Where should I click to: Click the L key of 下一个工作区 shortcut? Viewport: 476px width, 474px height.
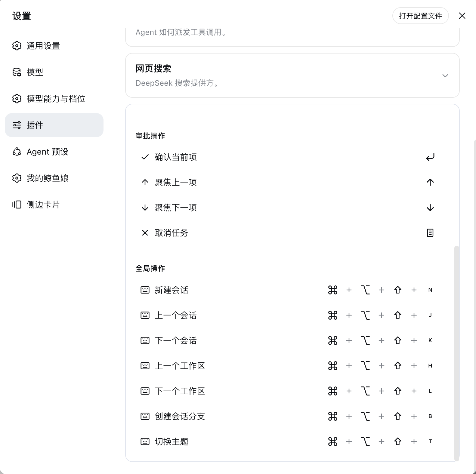430,391
